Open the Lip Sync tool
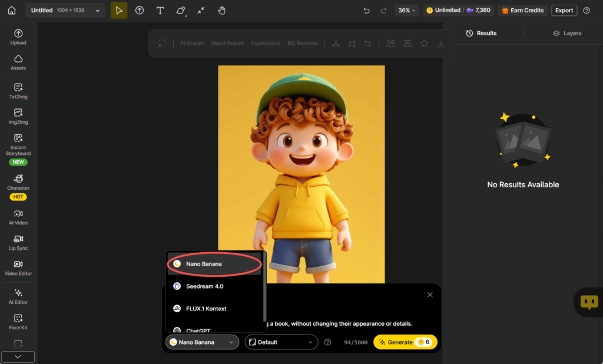Image resolution: width=603 pixels, height=364 pixels. point(18,243)
